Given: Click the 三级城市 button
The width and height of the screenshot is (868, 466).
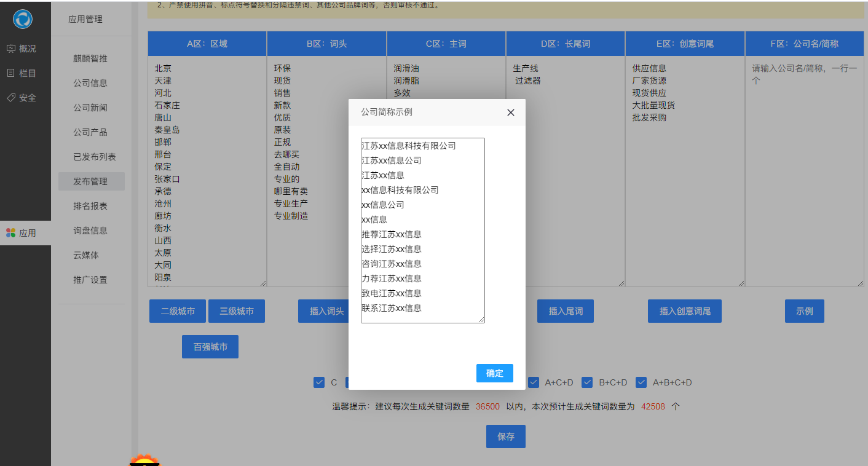Looking at the screenshot, I should click(x=237, y=311).
